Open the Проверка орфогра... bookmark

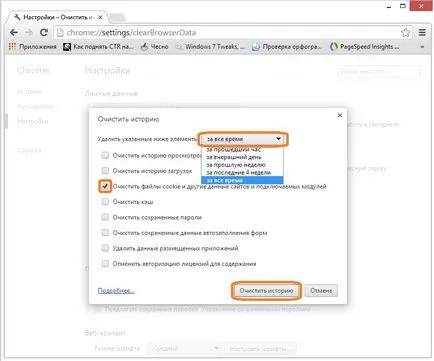[287, 47]
